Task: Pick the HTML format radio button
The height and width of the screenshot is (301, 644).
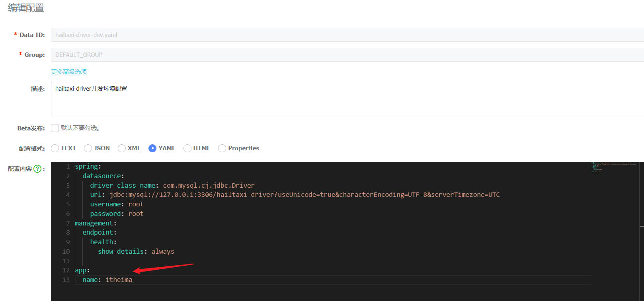Action: [187, 148]
